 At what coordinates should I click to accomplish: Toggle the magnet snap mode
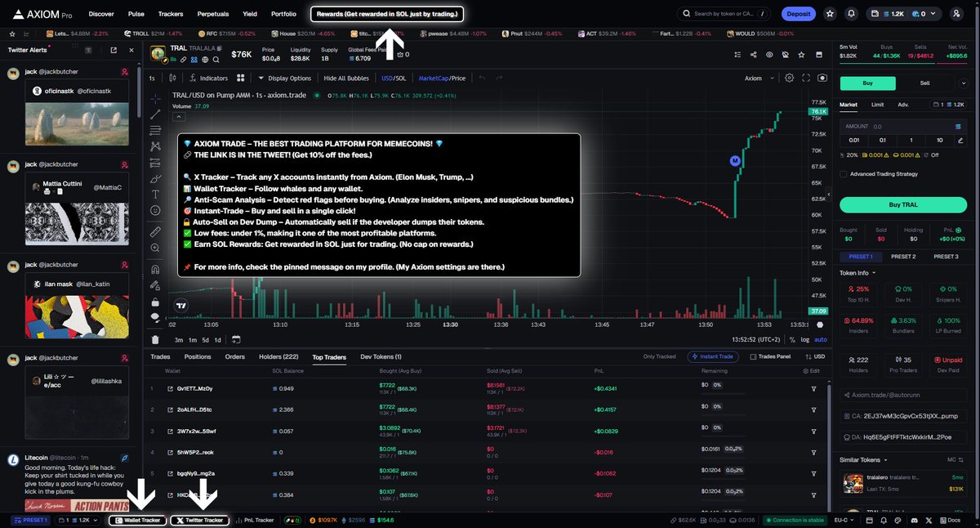(155, 269)
